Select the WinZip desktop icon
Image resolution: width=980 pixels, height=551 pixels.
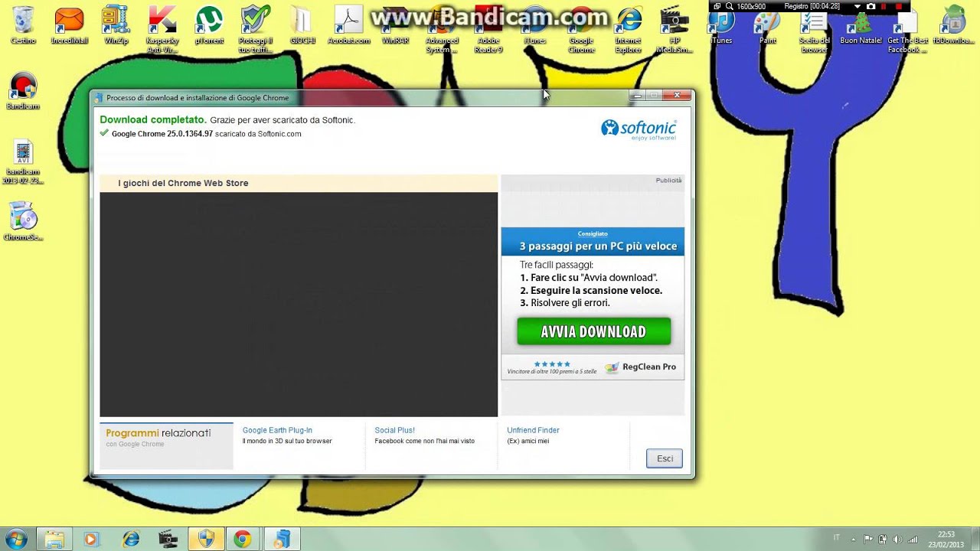click(116, 25)
